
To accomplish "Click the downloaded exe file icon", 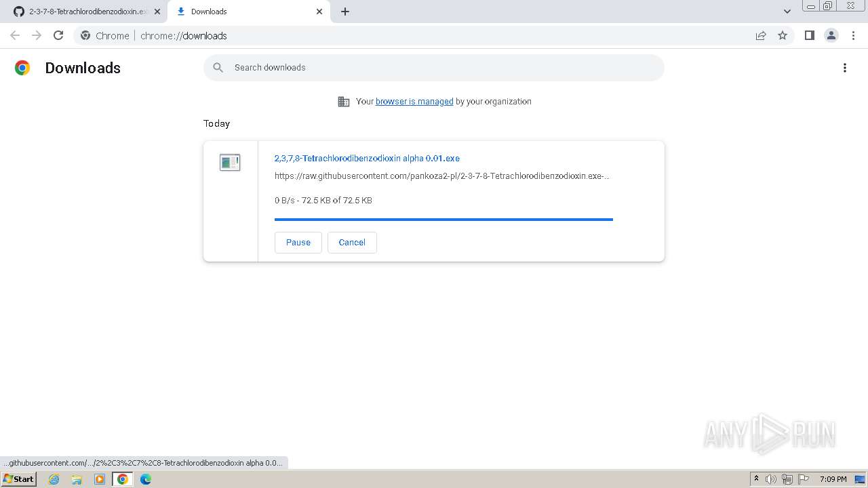I will click(x=230, y=163).
